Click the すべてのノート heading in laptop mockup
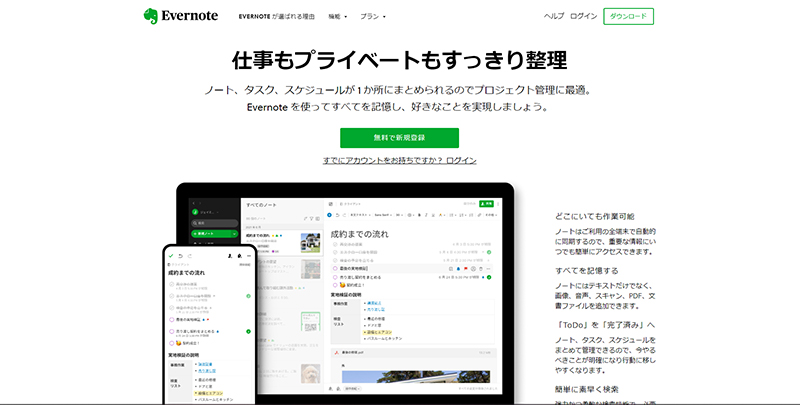This screenshot has height=405, width=800. click(x=261, y=205)
